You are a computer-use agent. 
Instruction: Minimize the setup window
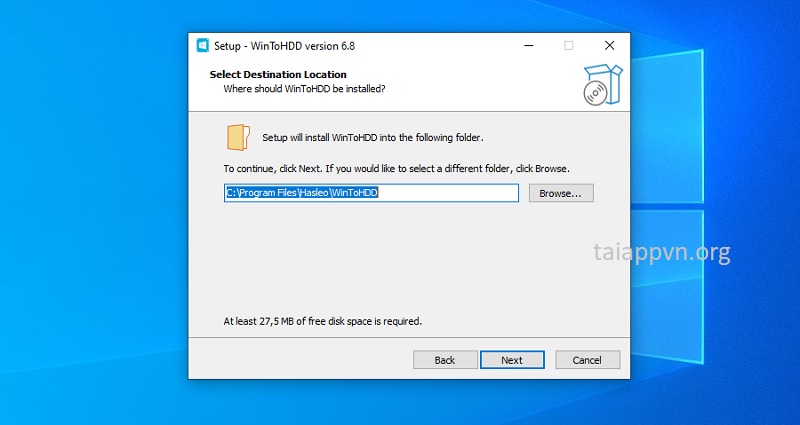coord(529,45)
